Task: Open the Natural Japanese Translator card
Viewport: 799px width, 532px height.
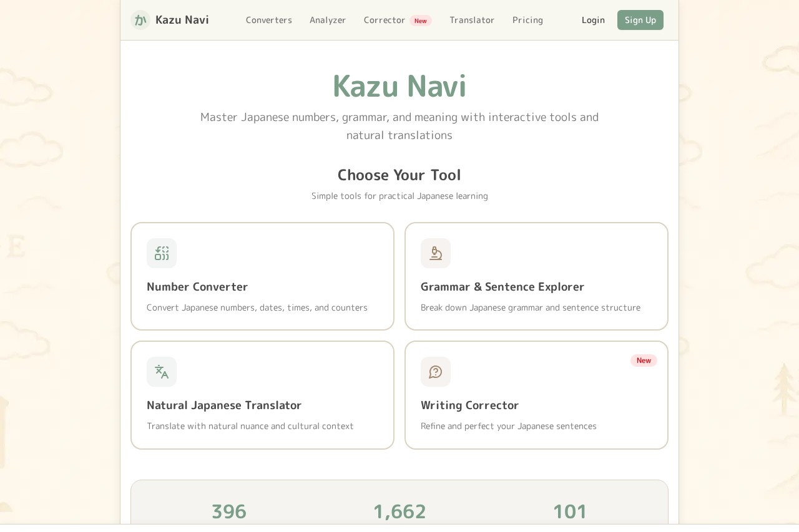Action: click(262, 395)
